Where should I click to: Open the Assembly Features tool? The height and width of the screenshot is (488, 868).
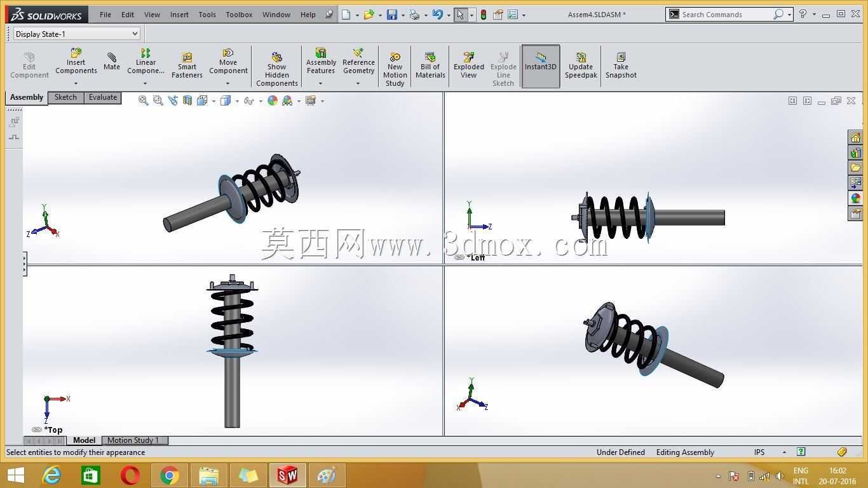pos(321,62)
